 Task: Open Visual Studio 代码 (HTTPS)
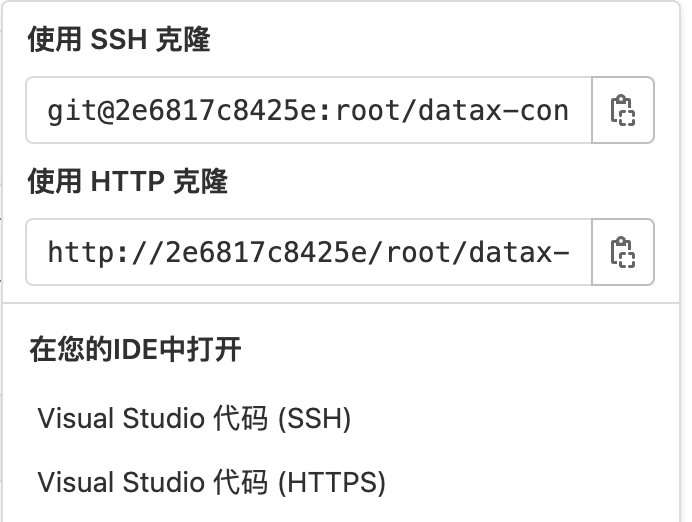pyautogui.click(x=212, y=482)
